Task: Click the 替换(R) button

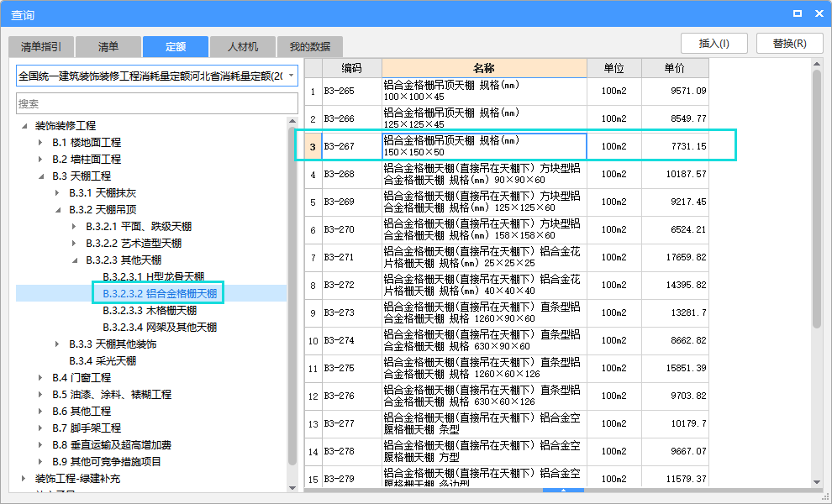Action: click(789, 44)
